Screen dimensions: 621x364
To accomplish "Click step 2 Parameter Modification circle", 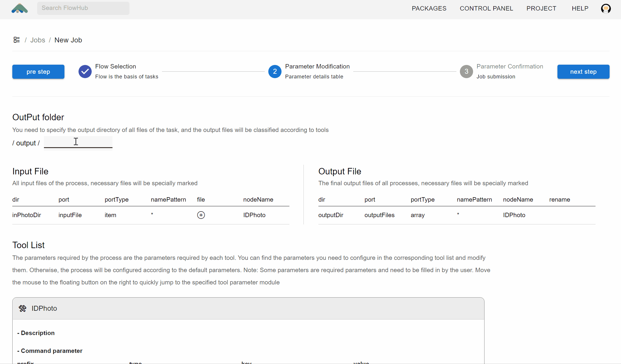I will pyautogui.click(x=275, y=71).
